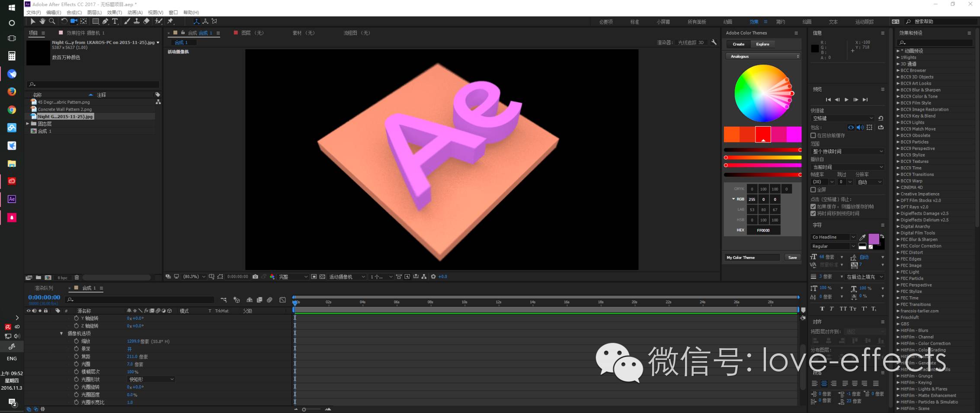
Task: Open renderer options wrench icon
Action: [x=714, y=42]
